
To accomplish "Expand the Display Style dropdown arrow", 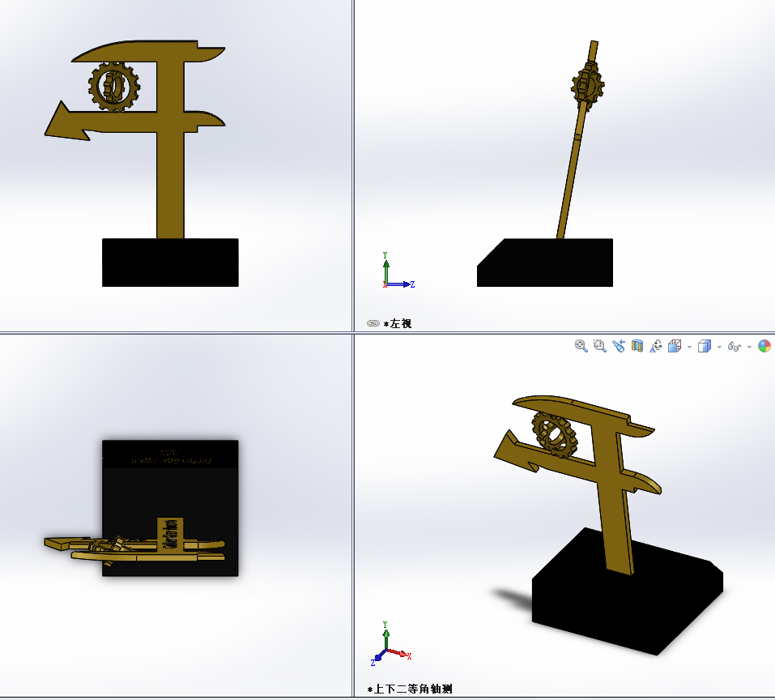I will click(719, 347).
